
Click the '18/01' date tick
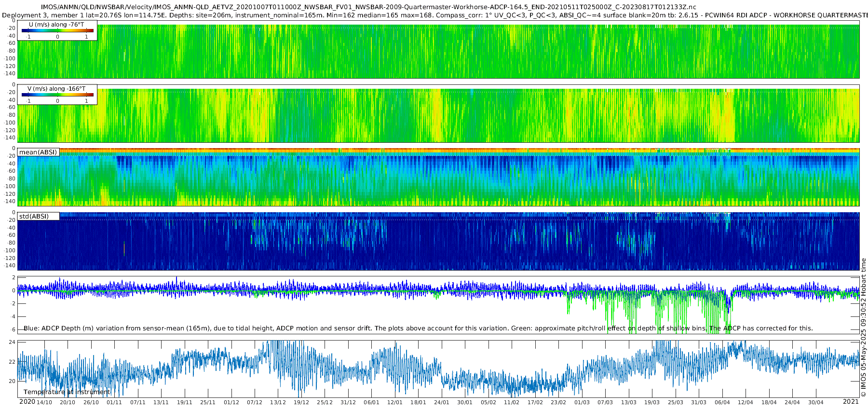pyautogui.click(x=419, y=402)
